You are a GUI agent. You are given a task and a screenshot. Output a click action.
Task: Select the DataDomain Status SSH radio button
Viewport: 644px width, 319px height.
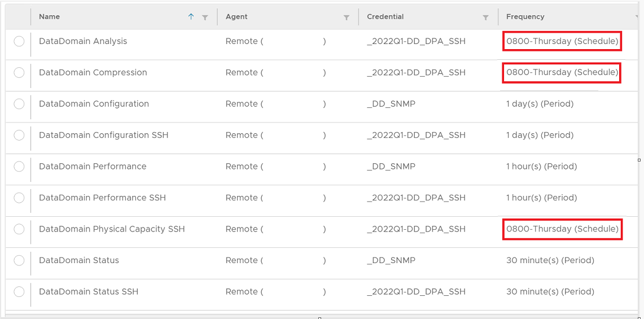pos(19,292)
